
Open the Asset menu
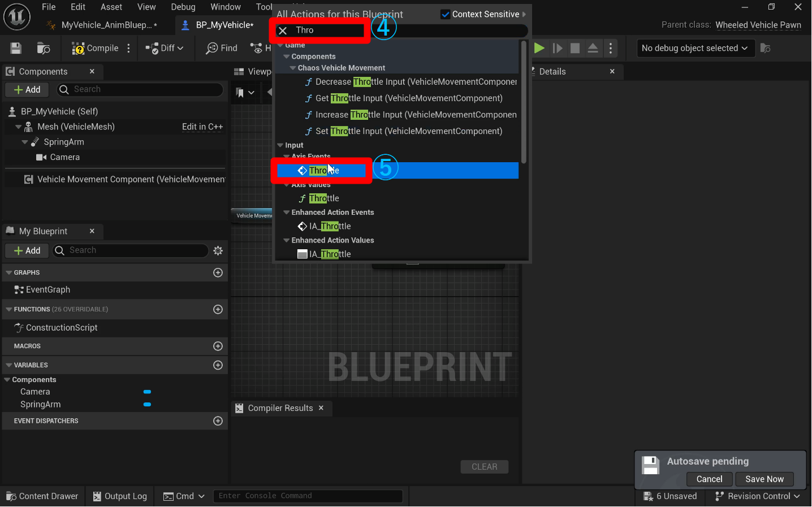(111, 7)
